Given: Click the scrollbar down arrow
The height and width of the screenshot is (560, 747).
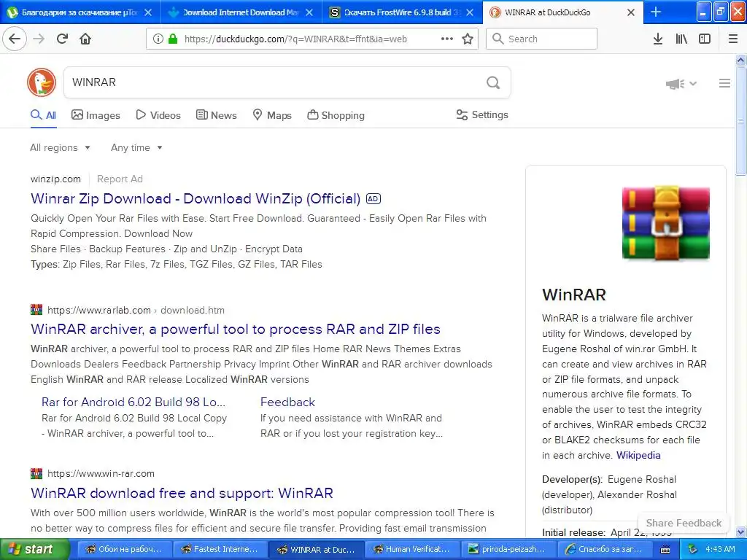Looking at the screenshot, I should 740,532.
